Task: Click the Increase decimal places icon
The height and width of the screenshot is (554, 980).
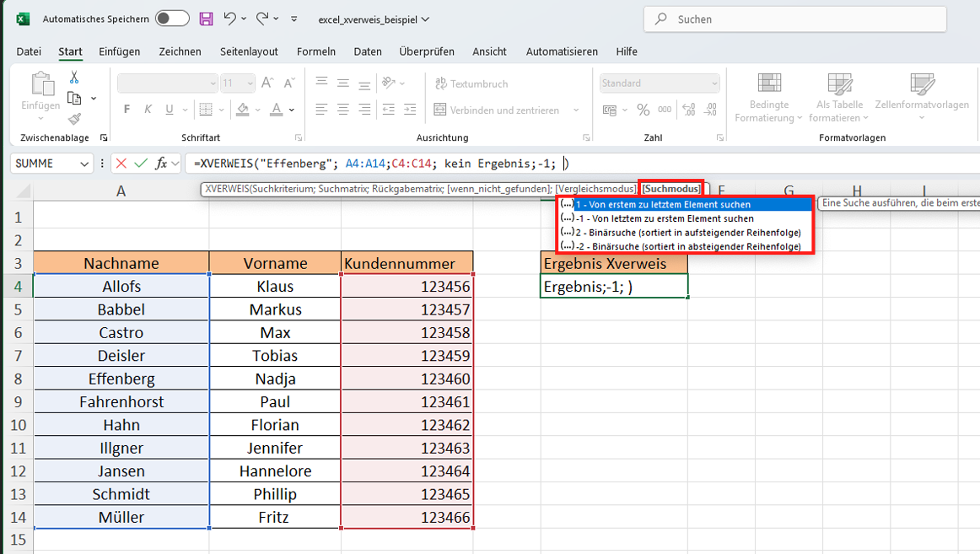Action: (x=689, y=110)
